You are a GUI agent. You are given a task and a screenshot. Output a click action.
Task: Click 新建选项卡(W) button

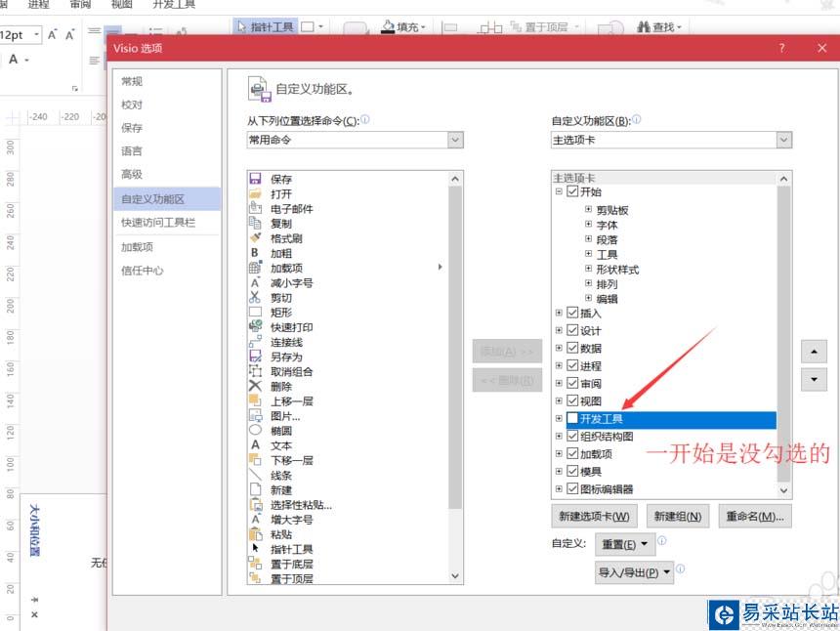coord(595,517)
